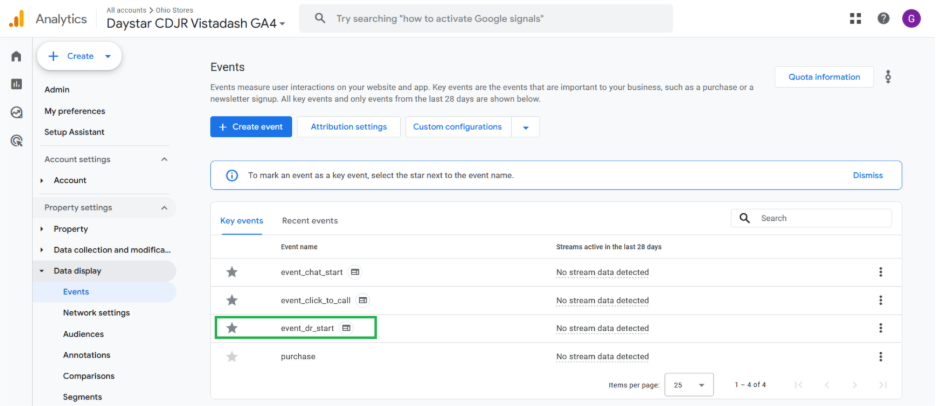Click the info icon in key event banner
Image resolution: width=936 pixels, height=406 pixels.
[x=232, y=176]
